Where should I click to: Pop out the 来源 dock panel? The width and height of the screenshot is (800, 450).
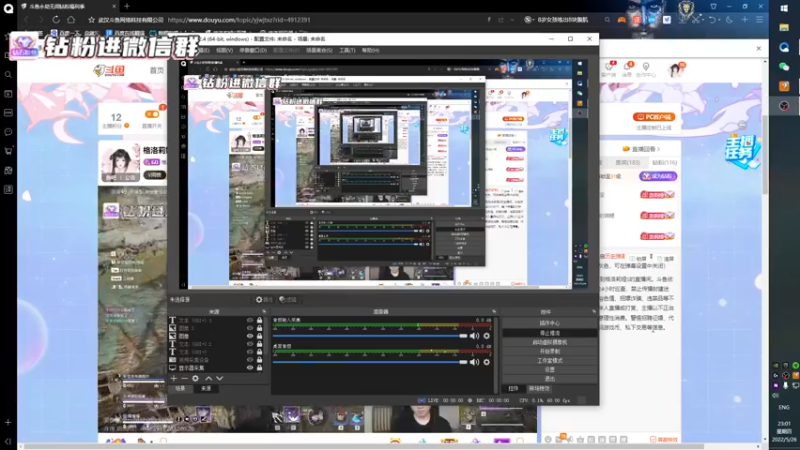(x=264, y=311)
